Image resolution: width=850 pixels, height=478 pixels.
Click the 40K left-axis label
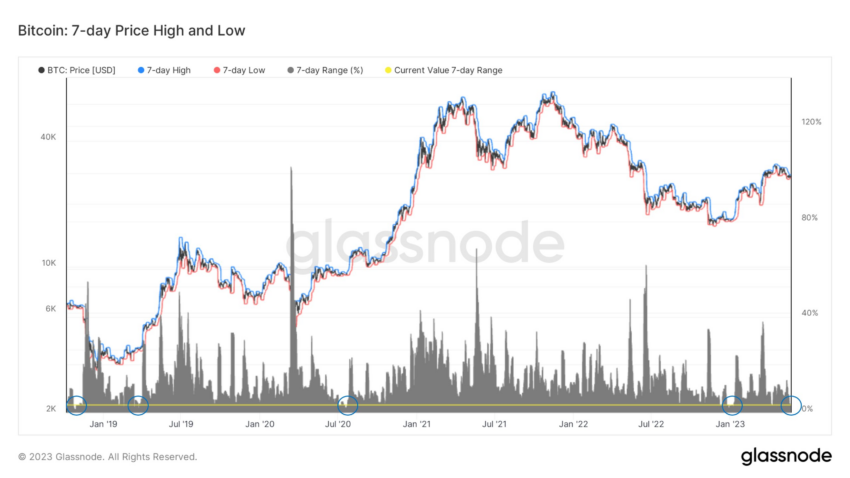click(x=48, y=137)
